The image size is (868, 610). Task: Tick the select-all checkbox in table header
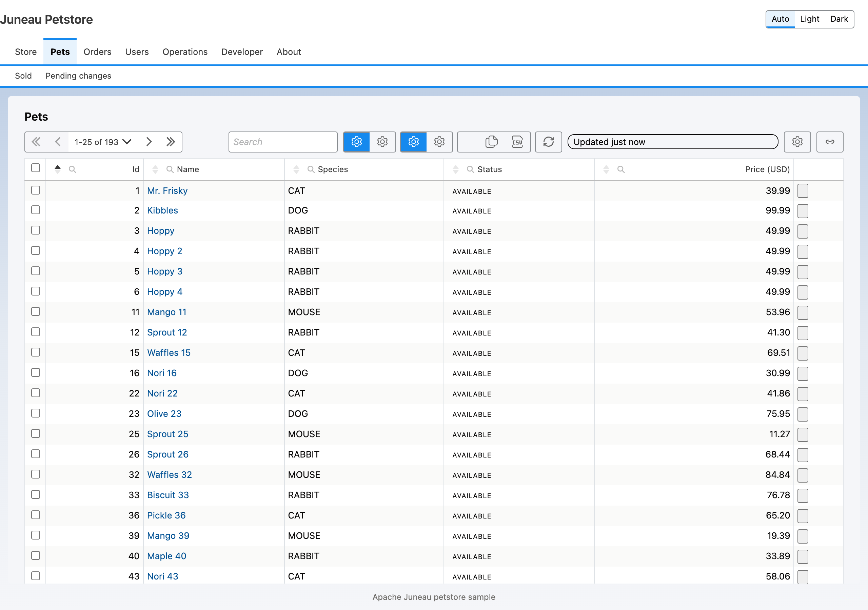pos(36,168)
